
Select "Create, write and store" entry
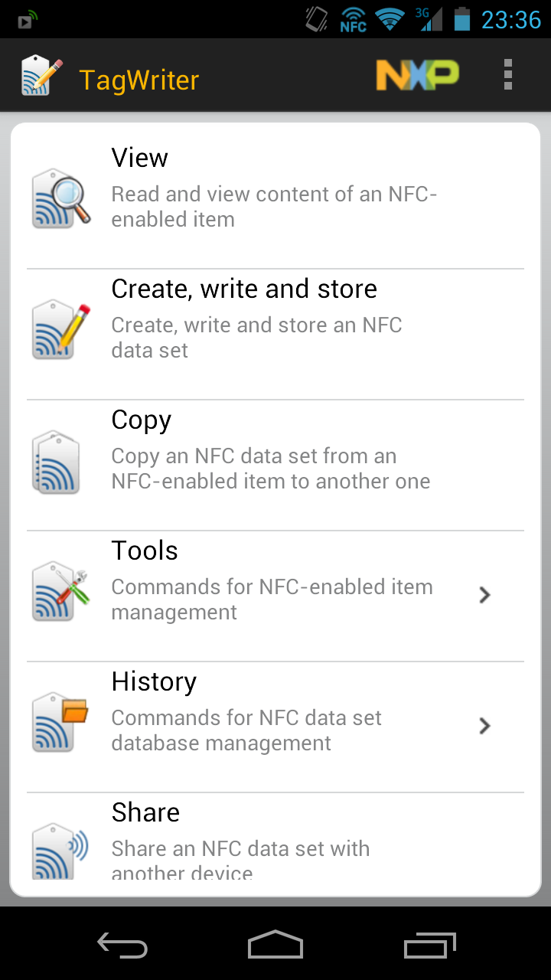coord(244,289)
